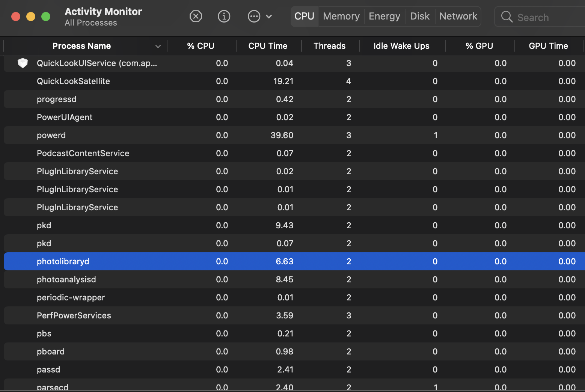Switch to the Memory tab
Image resolution: width=585 pixels, height=392 pixels.
point(341,17)
